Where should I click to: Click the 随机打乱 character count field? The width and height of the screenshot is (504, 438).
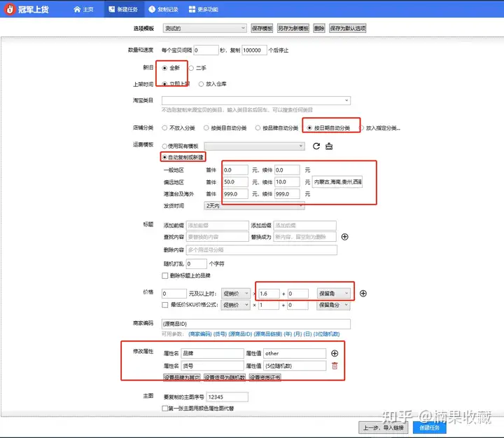[197, 264]
